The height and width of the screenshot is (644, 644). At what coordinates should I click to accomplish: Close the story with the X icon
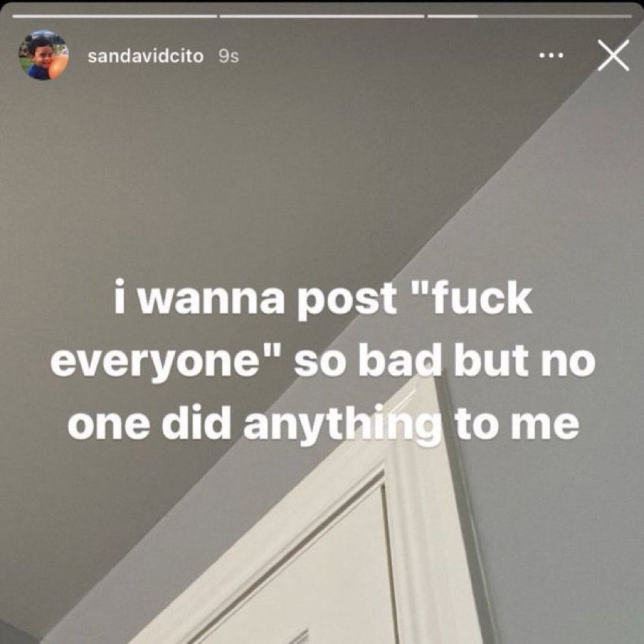point(613,55)
